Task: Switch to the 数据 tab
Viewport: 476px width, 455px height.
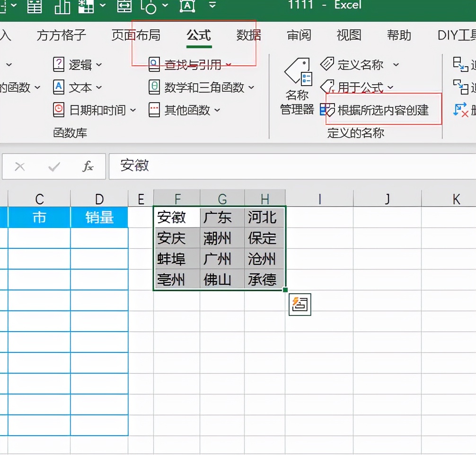Action: [249, 35]
